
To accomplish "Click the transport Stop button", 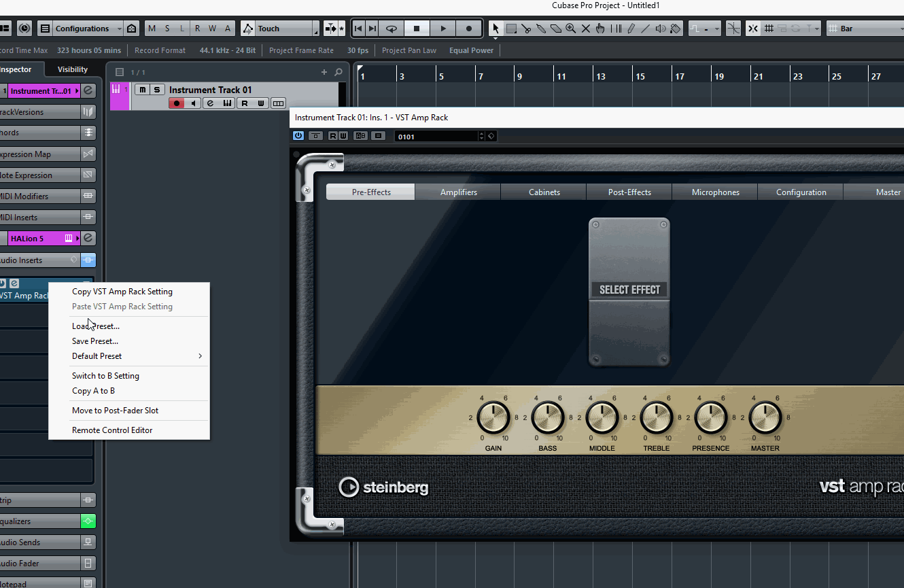I will coord(417,29).
